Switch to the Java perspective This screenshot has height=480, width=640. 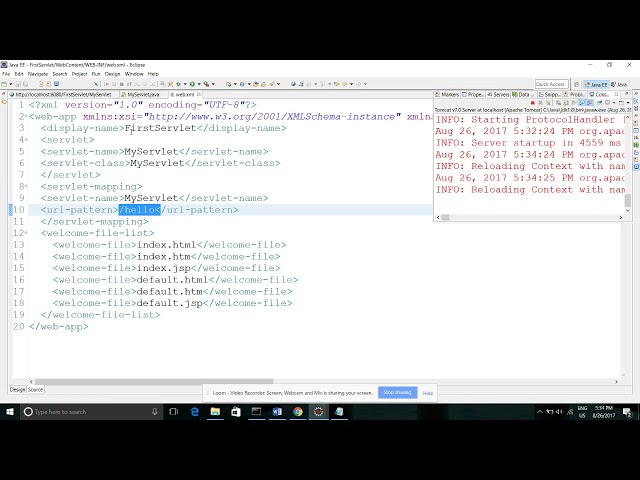(619, 84)
